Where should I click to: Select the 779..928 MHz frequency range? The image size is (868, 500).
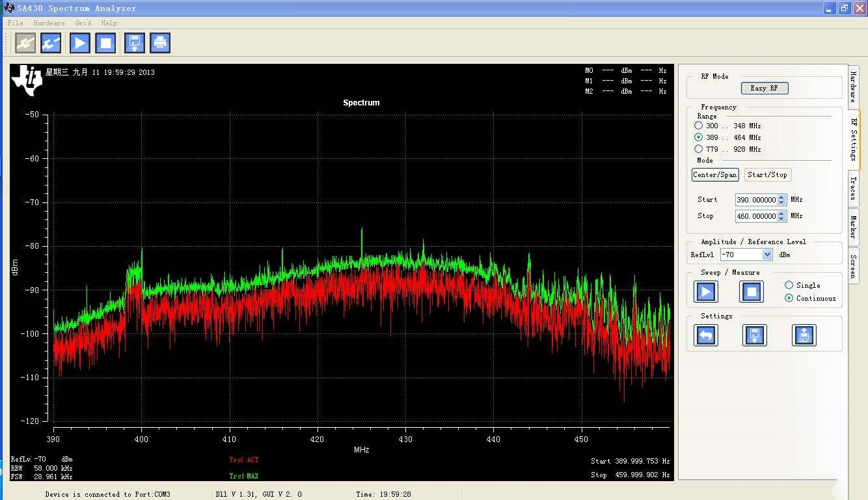699,149
